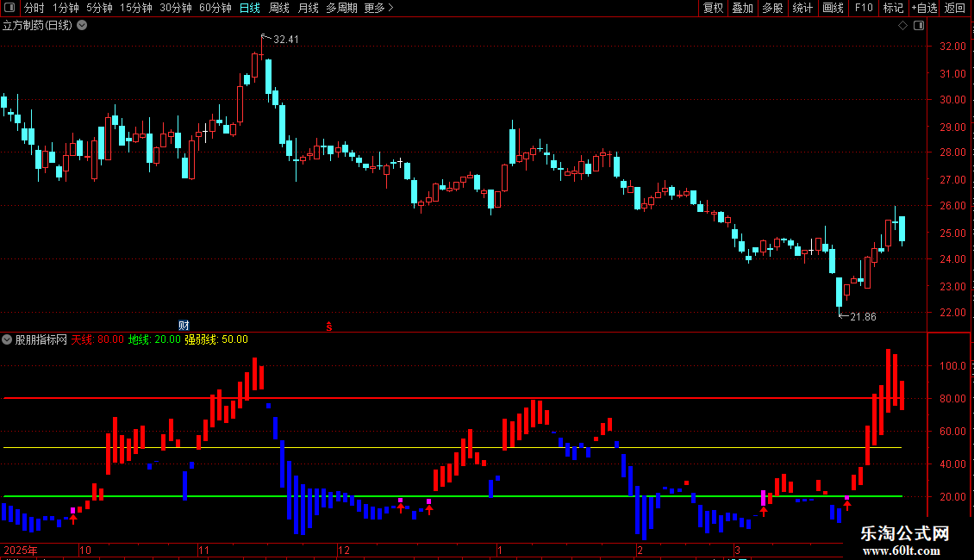Open the 统计 statistics tool
The width and height of the screenshot is (974, 560).
(x=802, y=8)
